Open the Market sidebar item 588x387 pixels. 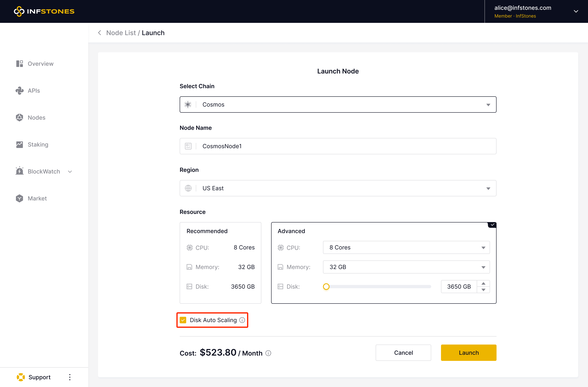point(37,198)
